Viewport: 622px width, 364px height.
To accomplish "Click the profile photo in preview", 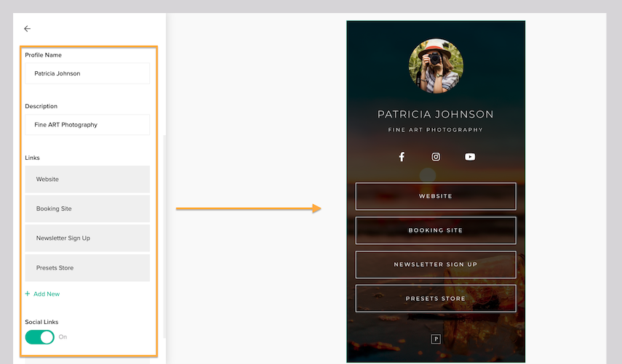I will pyautogui.click(x=436, y=65).
